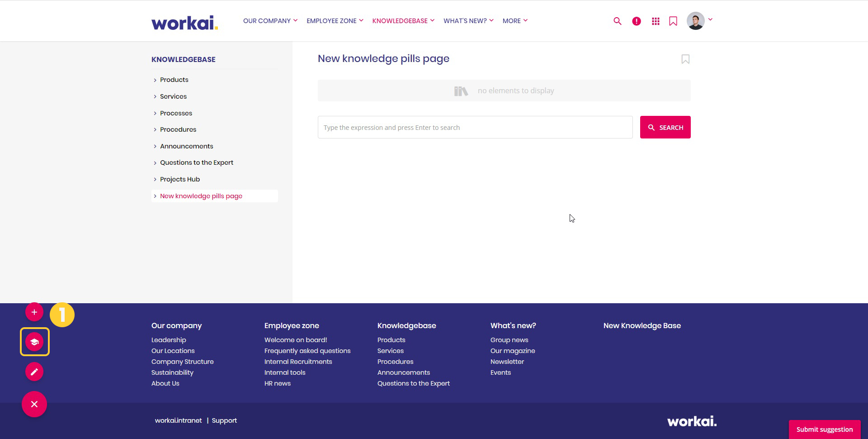Expand the Processes sidebar chevron
The image size is (868, 439).
155,113
